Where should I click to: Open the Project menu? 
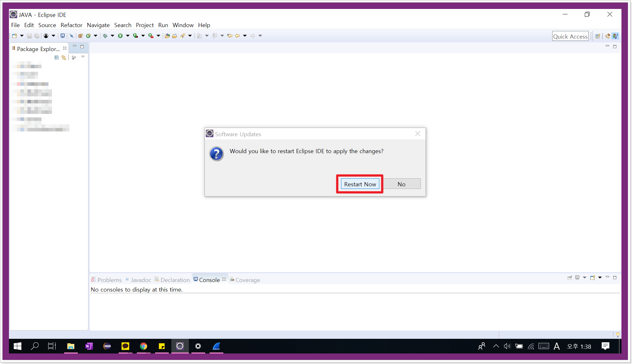click(145, 25)
